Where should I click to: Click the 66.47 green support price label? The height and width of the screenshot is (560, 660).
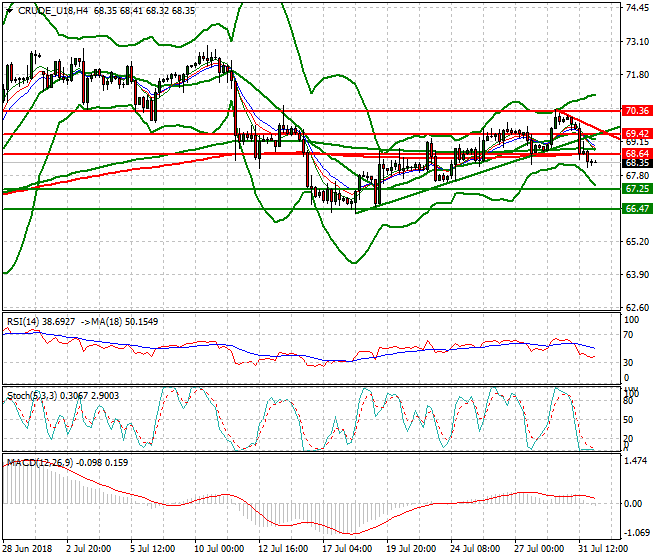pyautogui.click(x=637, y=208)
